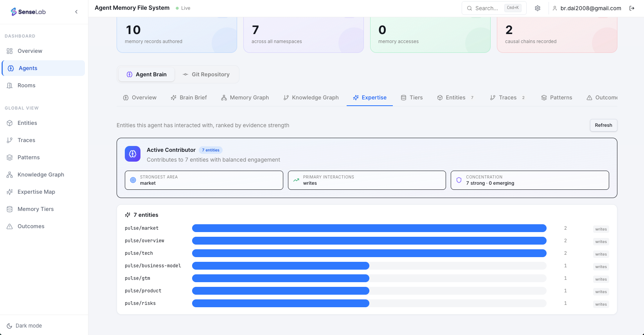The image size is (644, 335).
Task: Click the Active Contributor brain icon
Action: coord(133,154)
